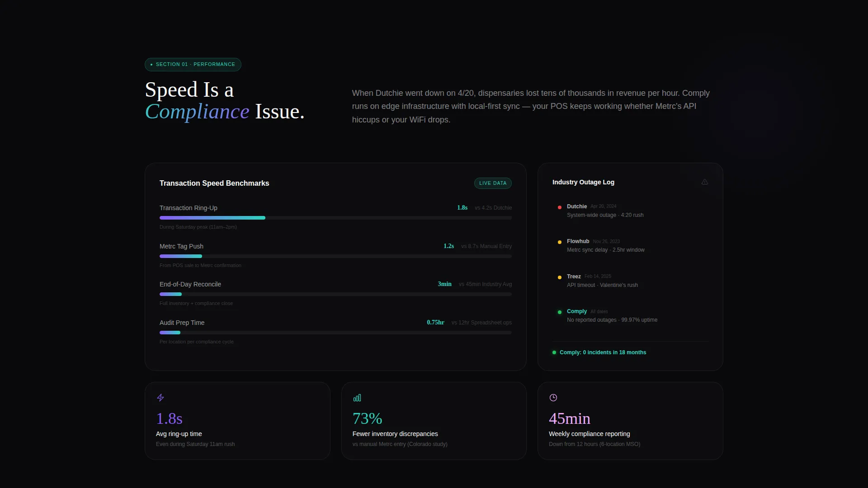Click 'Per location per compliance cycle' caption
The image size is (868, 488).
tap(197, 342)
